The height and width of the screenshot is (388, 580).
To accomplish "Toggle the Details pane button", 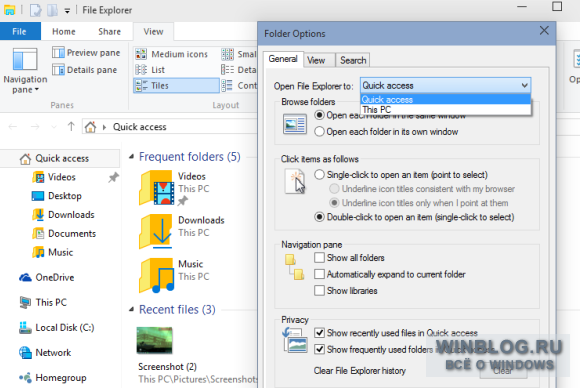I will (85, 70).
